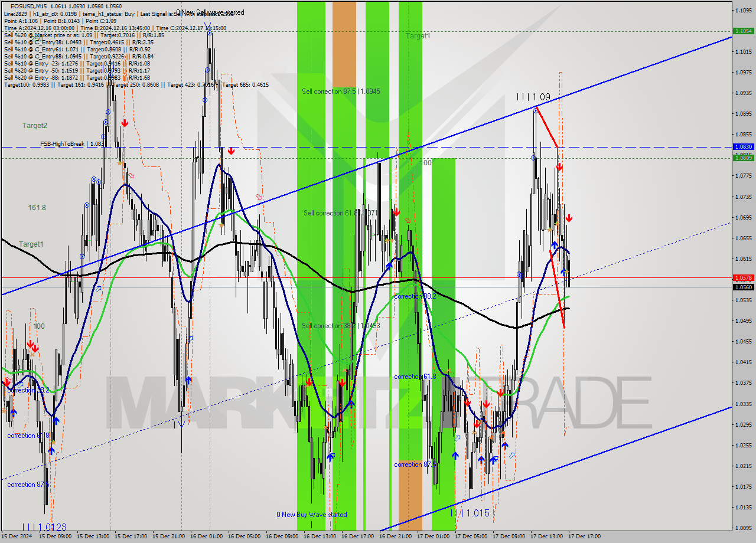Click the '16 Dec 13:00' time axis label
This screenshot has width=756, height=543.
320,537
